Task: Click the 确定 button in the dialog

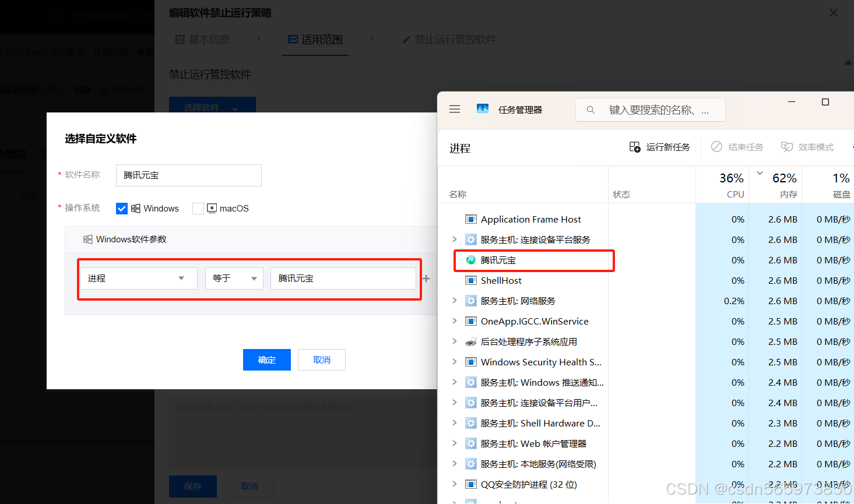Action: pyautogui.click(x=266, y=360)
